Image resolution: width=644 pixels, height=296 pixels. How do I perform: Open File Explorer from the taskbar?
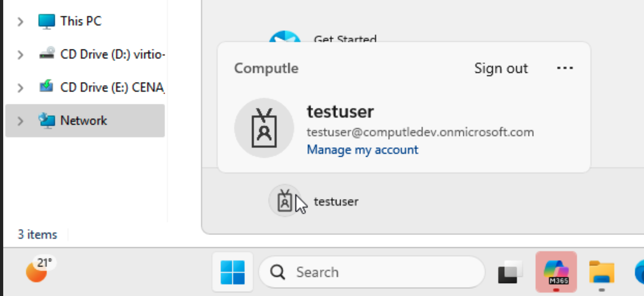602,272
